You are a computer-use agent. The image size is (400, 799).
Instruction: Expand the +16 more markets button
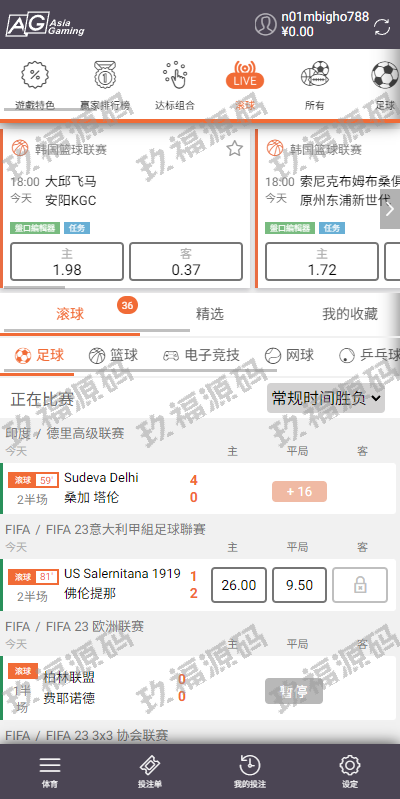[299, 491]
